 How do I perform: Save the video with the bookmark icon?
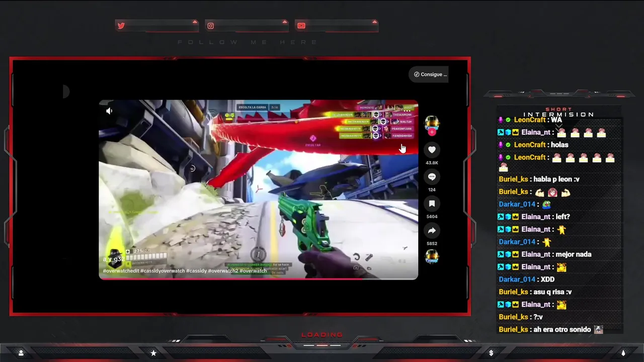432,203
